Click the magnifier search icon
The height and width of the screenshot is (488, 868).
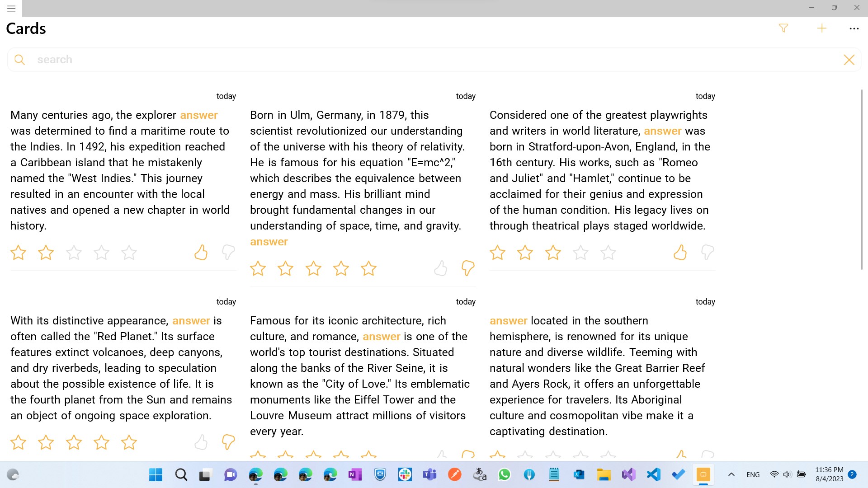click(19, 60)
